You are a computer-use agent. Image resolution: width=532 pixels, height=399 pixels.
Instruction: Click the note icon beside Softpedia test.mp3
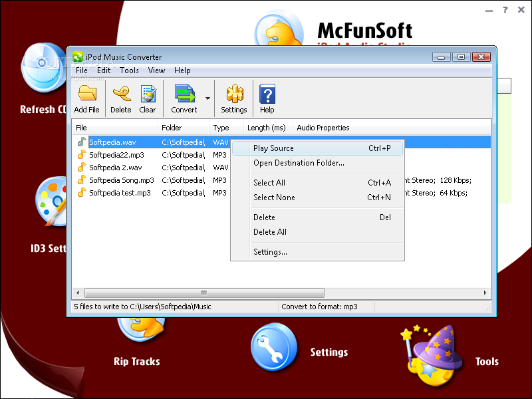click(81, 192)
